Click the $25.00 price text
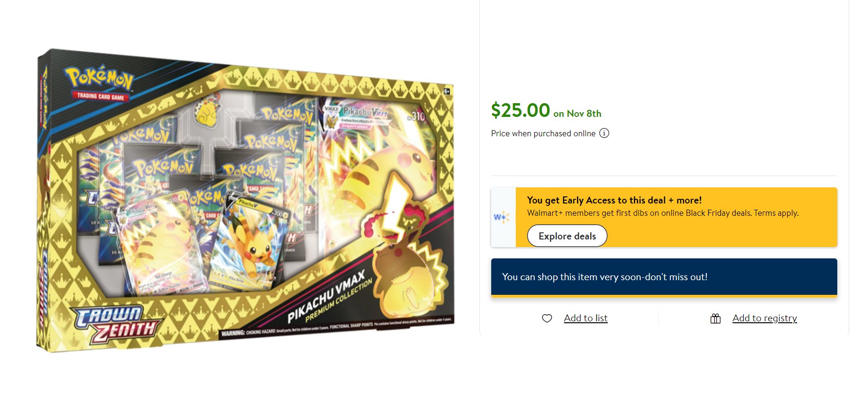This screenshot has height=398, width=868. [521, 110]
